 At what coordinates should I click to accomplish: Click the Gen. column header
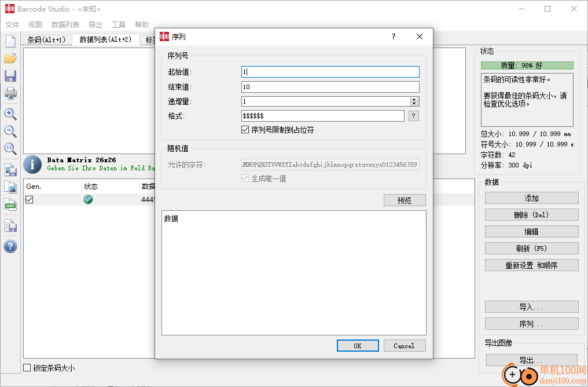pyautogui.click(x=52, y=187)
